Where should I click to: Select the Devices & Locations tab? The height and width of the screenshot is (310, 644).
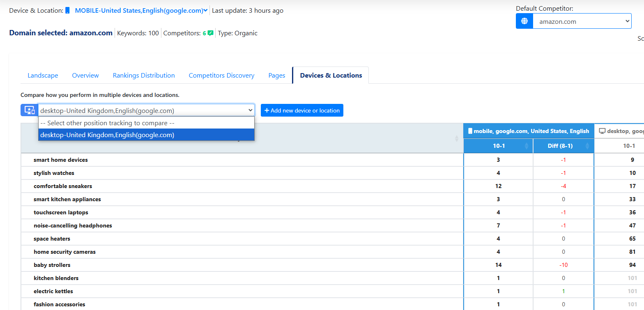pos(331,76)
